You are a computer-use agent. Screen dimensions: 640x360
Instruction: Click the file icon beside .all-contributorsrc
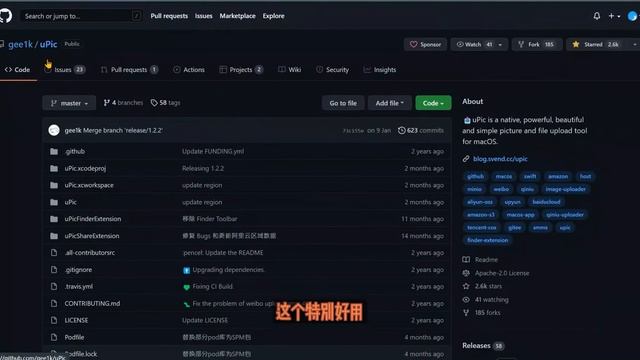click(54, 253)
